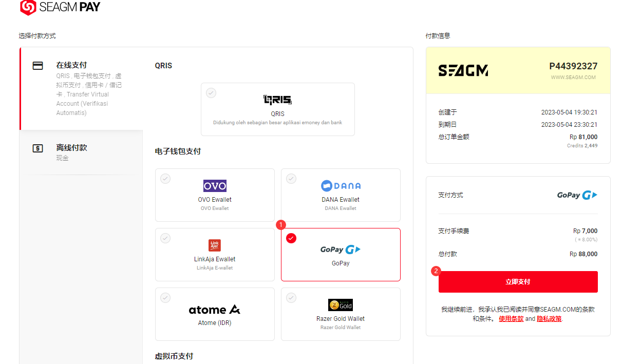The image size is (641, 364).
Task: Click the DANA logo
Action: tap(341, 186)
